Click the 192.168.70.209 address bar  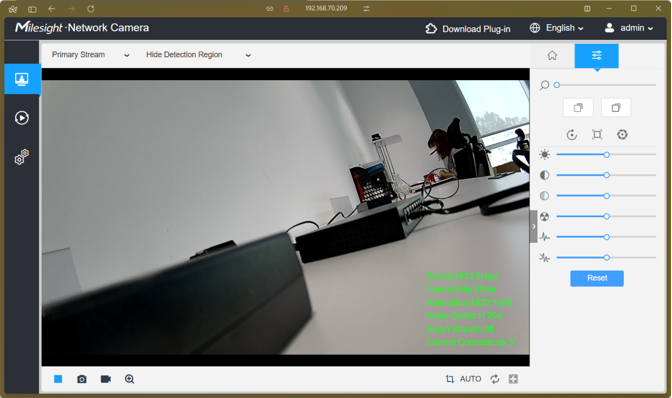tap(326, 9)
